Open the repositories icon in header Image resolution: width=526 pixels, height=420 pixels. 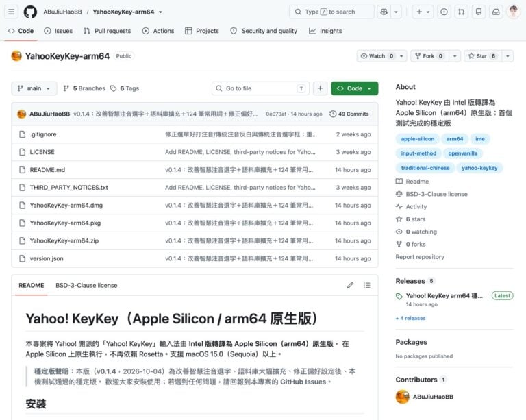point(479,12)
